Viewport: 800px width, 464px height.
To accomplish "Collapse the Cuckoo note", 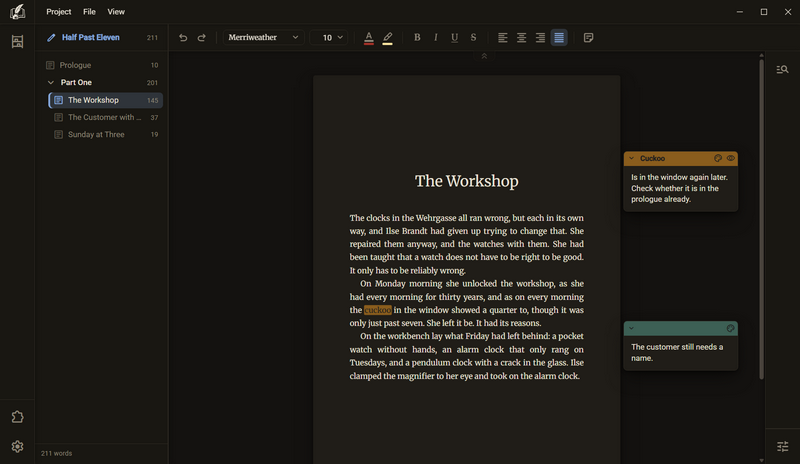I will [x=631, y=158].
